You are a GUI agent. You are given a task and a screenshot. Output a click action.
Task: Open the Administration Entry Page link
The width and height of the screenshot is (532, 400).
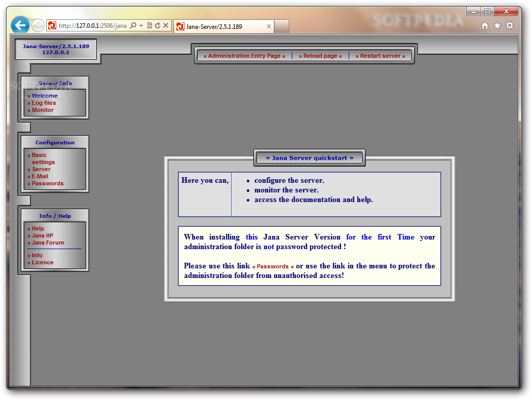pyautogui.click(x=244, y=56)
